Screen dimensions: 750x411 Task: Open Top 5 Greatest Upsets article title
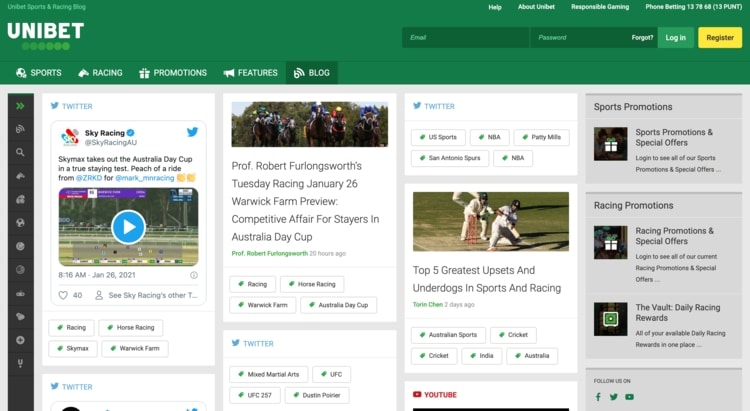[487, 279]
